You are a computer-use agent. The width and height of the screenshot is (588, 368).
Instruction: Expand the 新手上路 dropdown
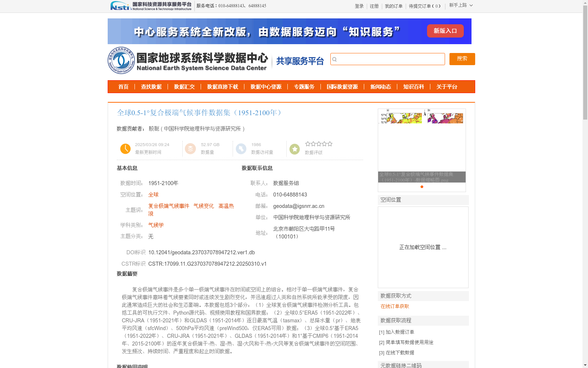click(x=461, y=5)
